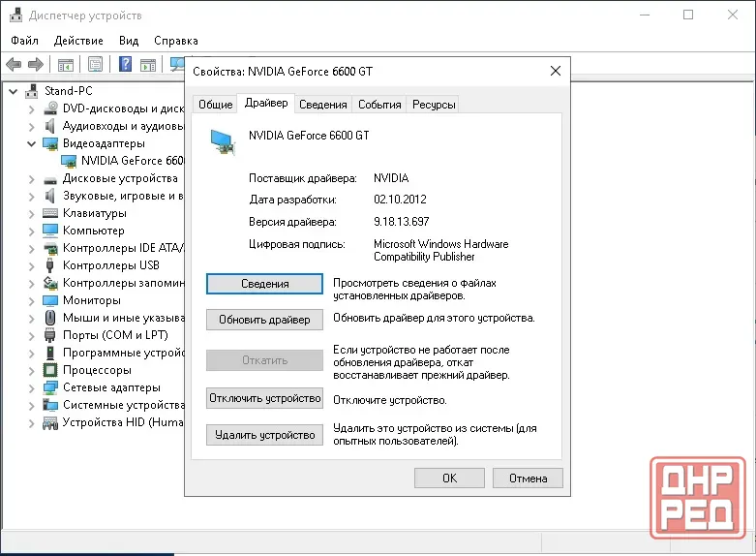Click the Видеоадаптеры display adapter icon
Screen dimensions: 756x556
pyautogui.click(x=50, y=143)
